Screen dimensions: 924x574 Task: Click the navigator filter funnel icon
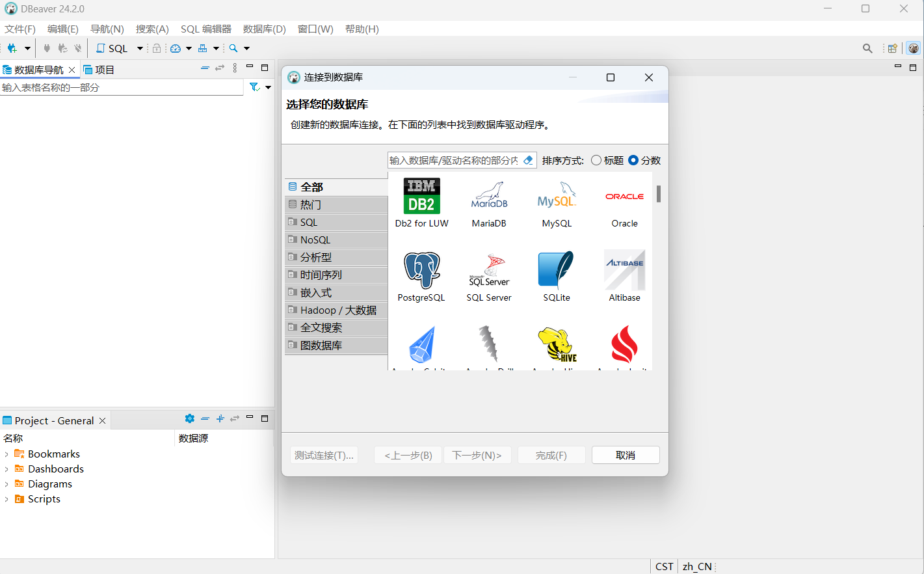coord(255,87)
